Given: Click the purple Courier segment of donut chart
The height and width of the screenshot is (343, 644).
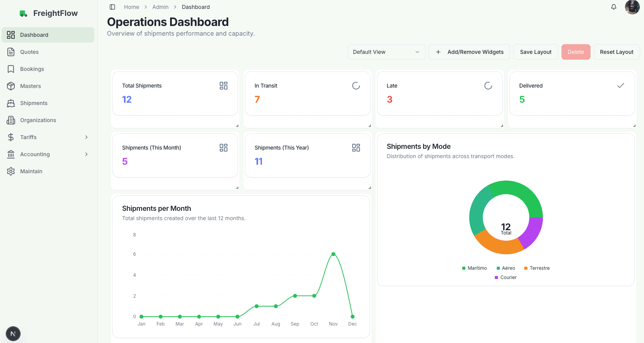Looking at the screenshot, I should [x=533, y=232].
